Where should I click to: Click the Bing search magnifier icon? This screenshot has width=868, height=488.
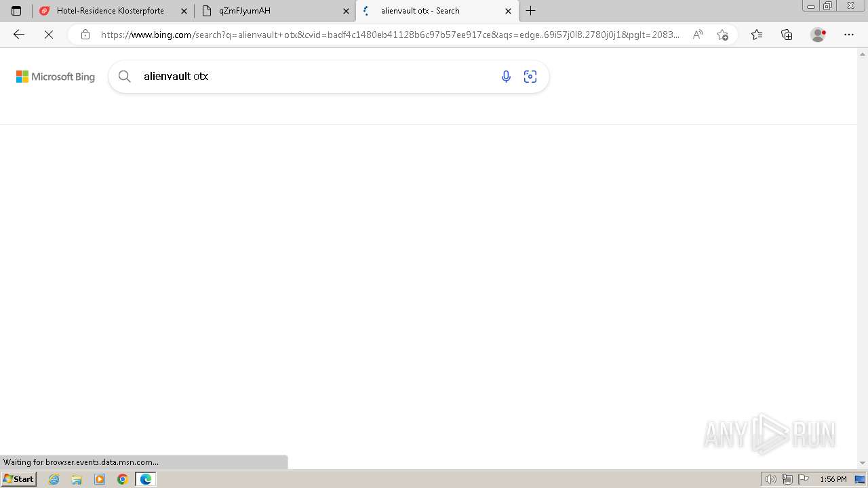[x=124, y=77]
